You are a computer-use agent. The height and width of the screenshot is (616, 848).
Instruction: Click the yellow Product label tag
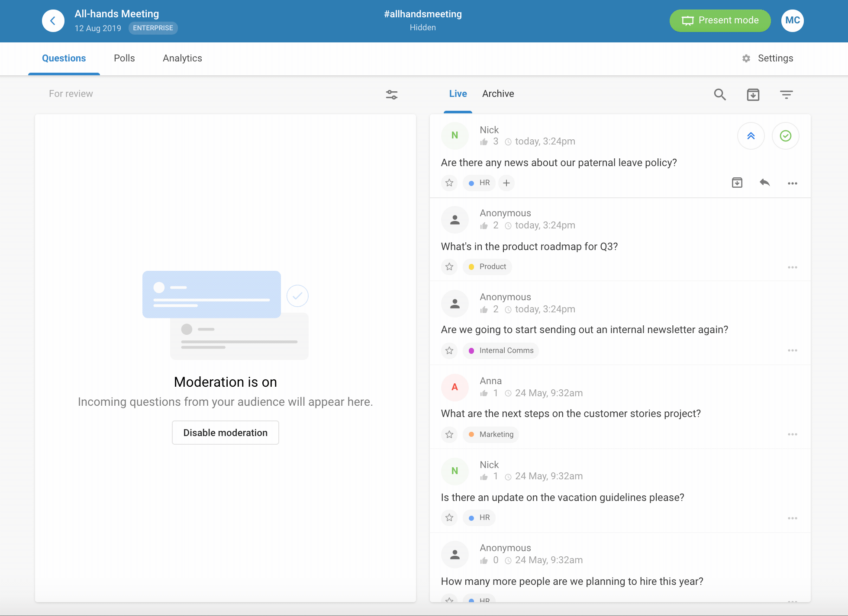click(x=487, y=266)
